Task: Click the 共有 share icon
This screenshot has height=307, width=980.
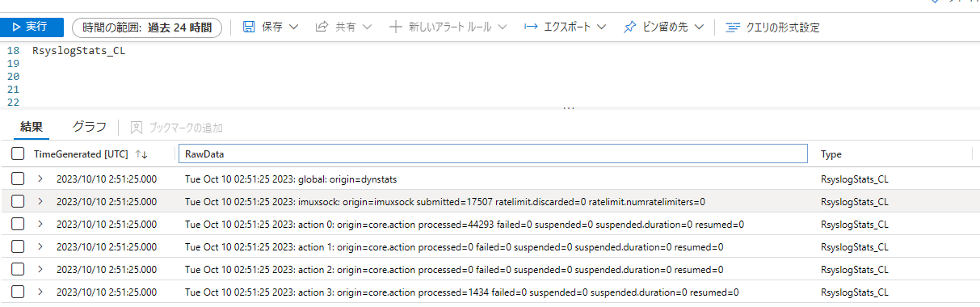Action: [322, 27]
